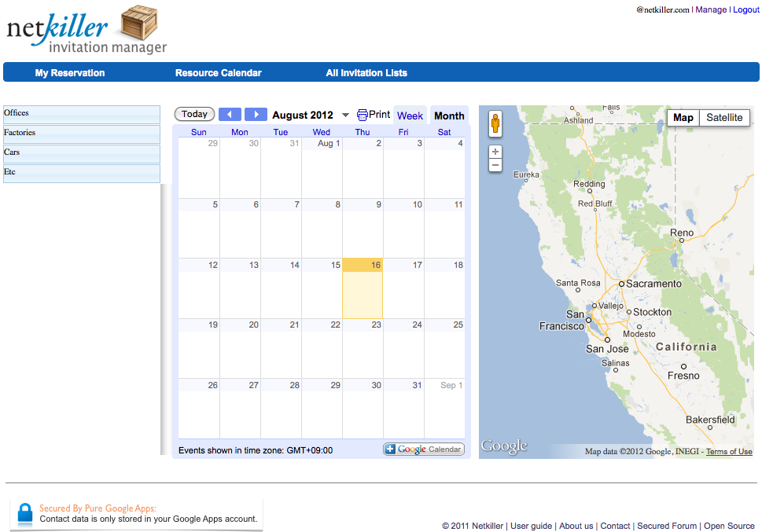The width and height of the screenshot is (762, 532).
Task: Click the Sat column header
Action: point(444,132)
